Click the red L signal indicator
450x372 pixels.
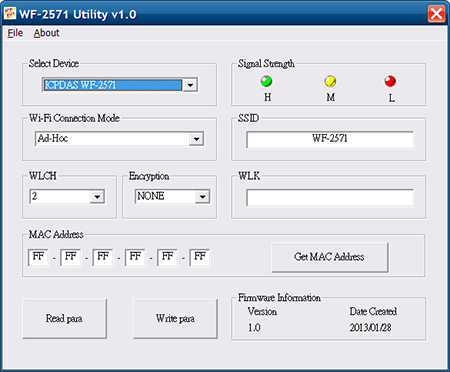coord(390,81)
